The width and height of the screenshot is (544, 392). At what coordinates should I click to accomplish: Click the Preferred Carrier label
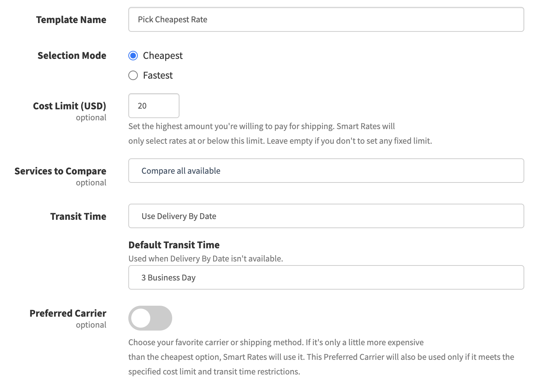[68, 313]
